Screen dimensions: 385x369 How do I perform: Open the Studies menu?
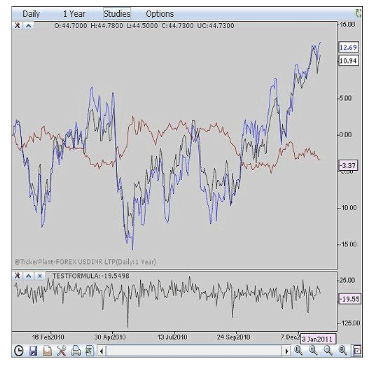pyautogui.click(x=117, y=14)
